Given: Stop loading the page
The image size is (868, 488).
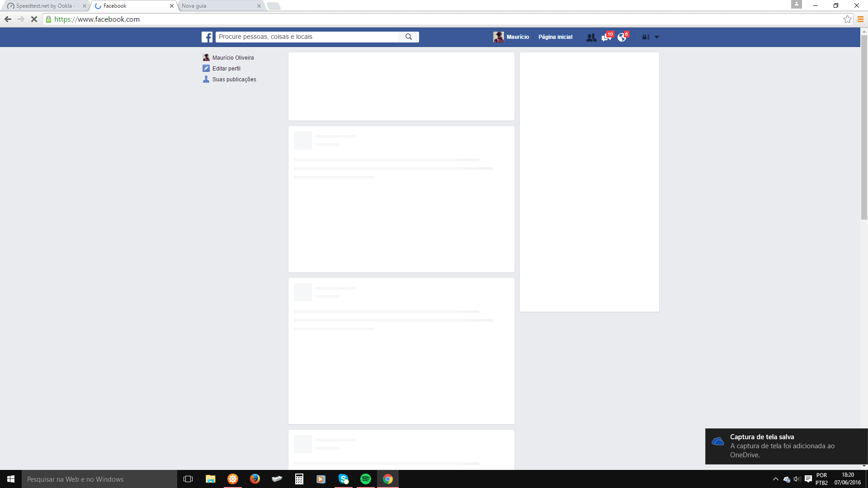Looking at the screenshot, I should click(x=34, y=19).
